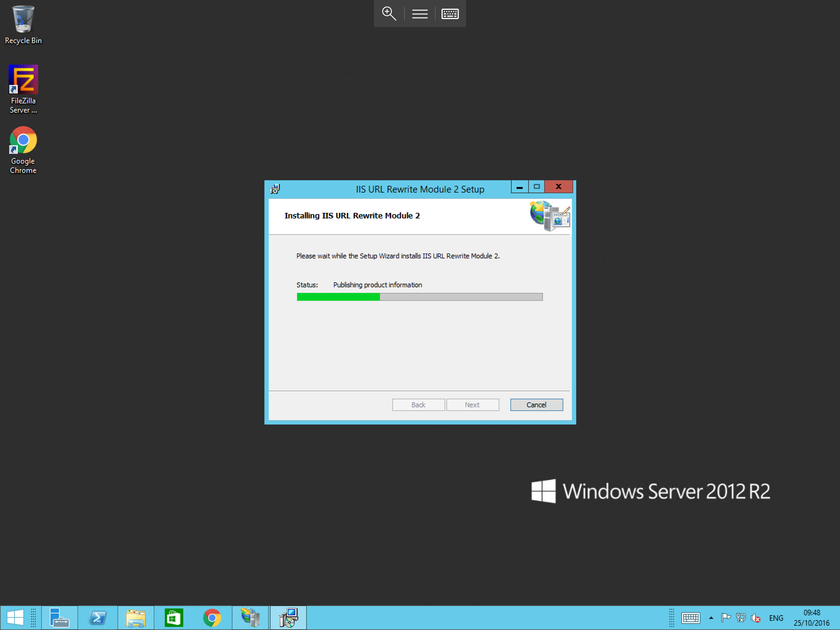Select the running installer taskbar icon
Screen dimensions: 840x630
(x=288, y=617)
